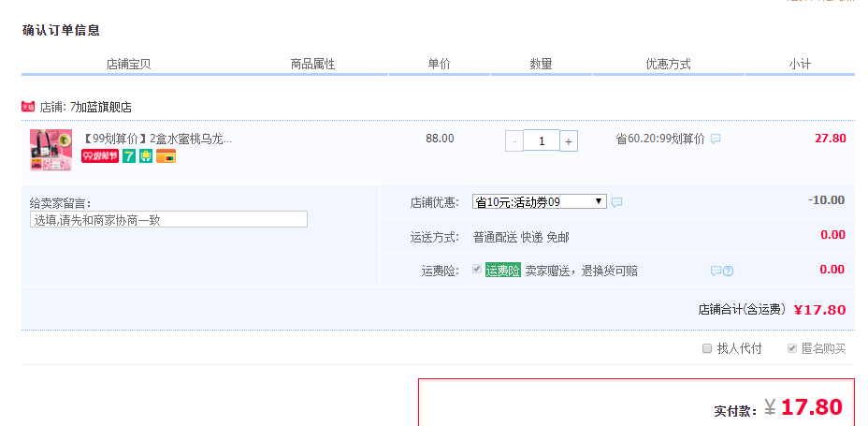868x426 pixels.
Task: Click the orange credit card payment icon
Action: click(x=166, y=156)
